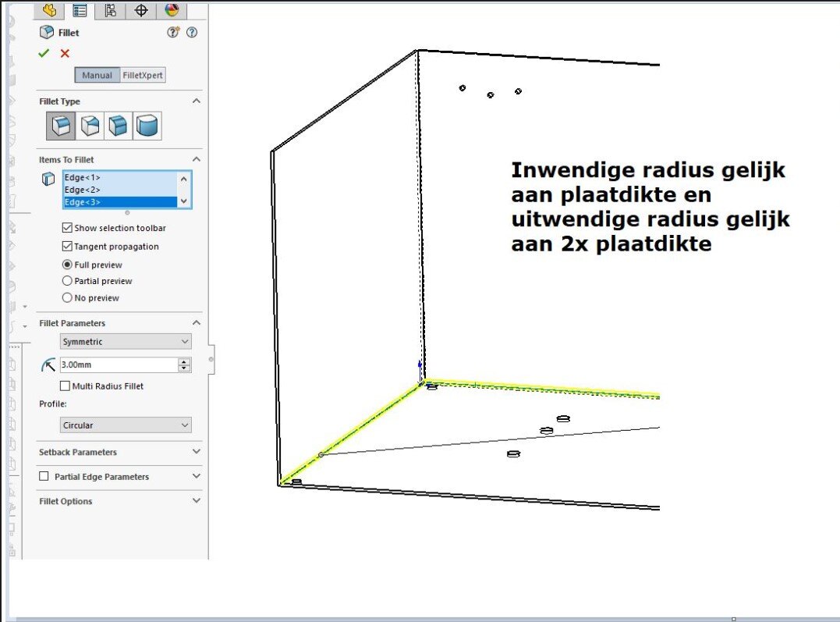Open the FeatureManager design tree tab
Viewport: 840px width, 622px height.
pos(50,10)
